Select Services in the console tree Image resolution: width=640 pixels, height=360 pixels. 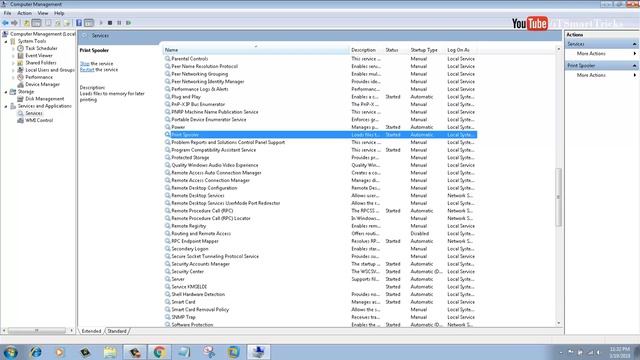[34, 113]
